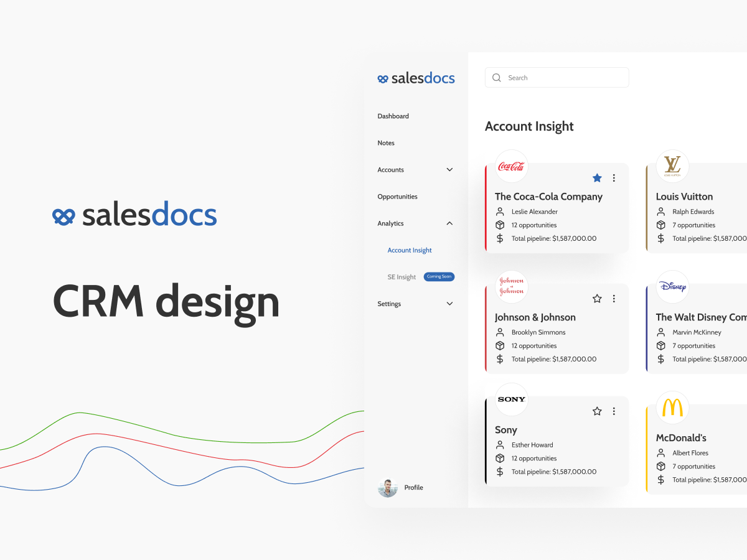Open the Louis Vuitton account title
The height and width of the screenshot is (560, 747).
pyautogui.click(x=684, y=197)
